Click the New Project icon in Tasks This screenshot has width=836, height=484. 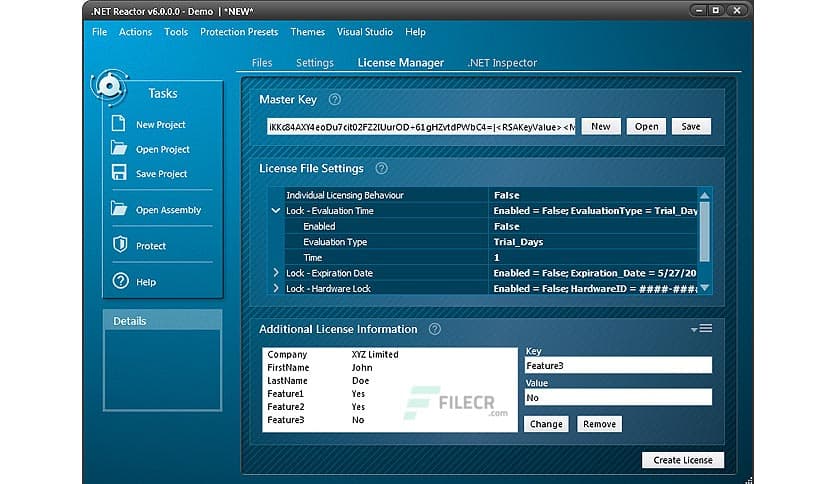point(120,125)
